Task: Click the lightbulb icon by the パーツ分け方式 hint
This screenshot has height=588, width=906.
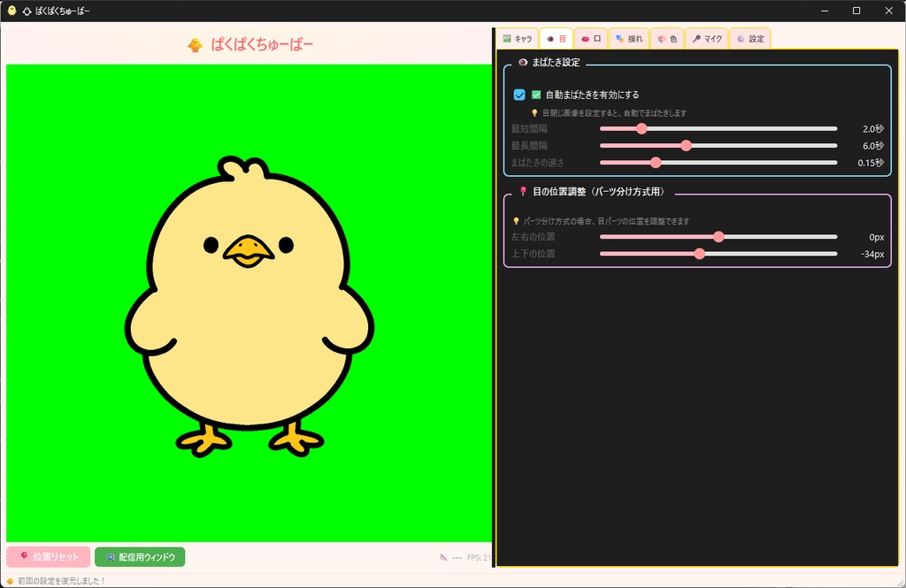Action: coord(517,221)
